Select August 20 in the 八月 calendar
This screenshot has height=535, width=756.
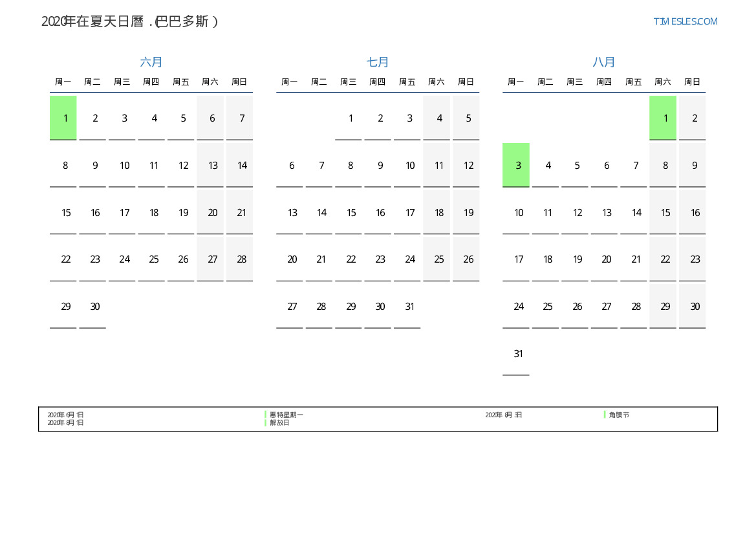pos(607,259)
